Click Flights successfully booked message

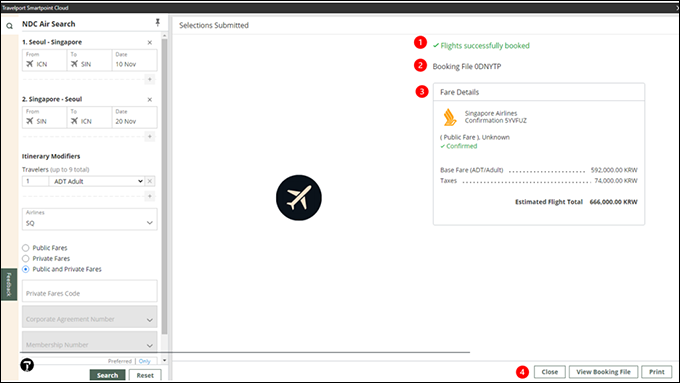481,46
